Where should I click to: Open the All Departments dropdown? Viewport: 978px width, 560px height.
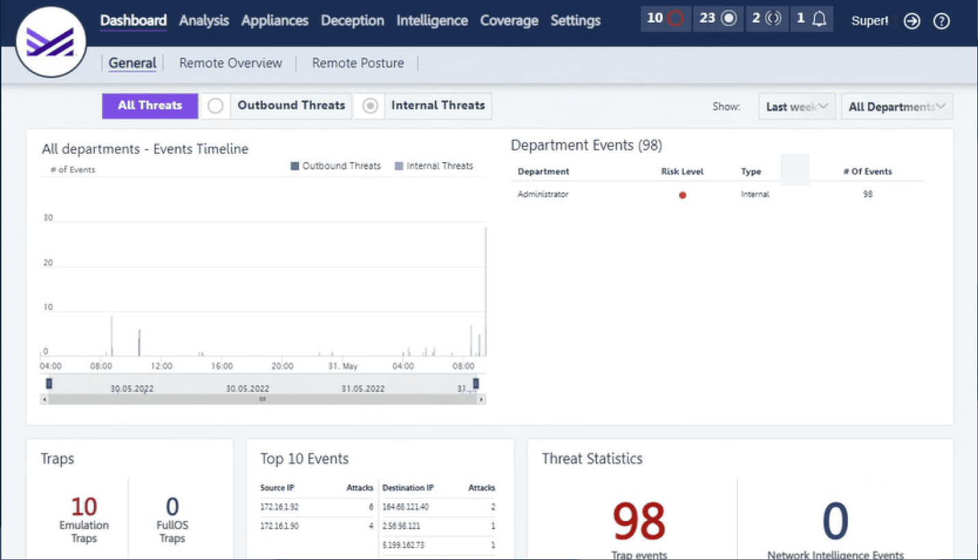coord(897,107)
